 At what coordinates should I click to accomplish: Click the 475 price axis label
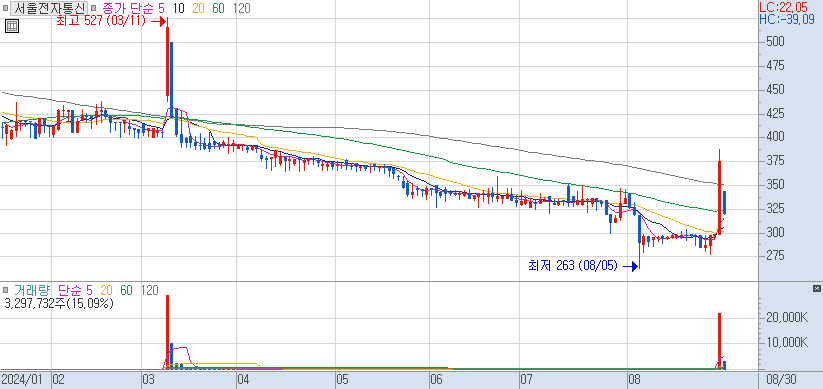click(776, 66)
